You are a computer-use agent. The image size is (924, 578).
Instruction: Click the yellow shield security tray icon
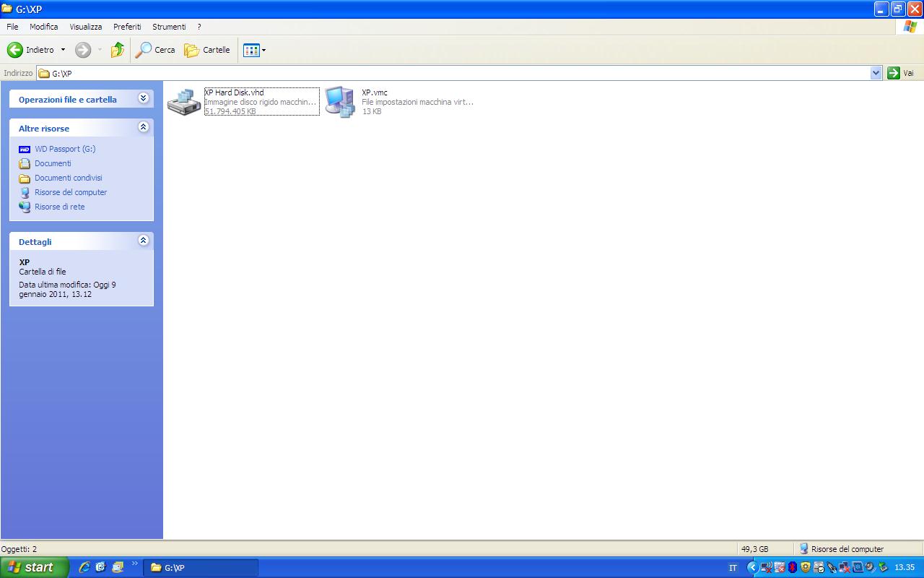pyautogui.click(x=806, y=568)
